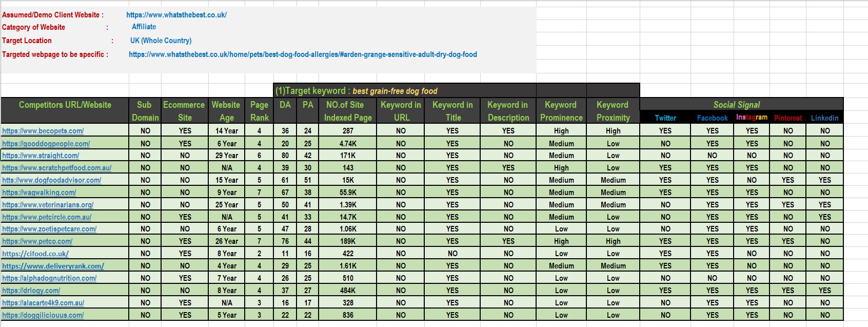The width and height of the screenshot is (868, 327).
Task: Open the petcircle.com.au link
Action: (x=47, y=217)
